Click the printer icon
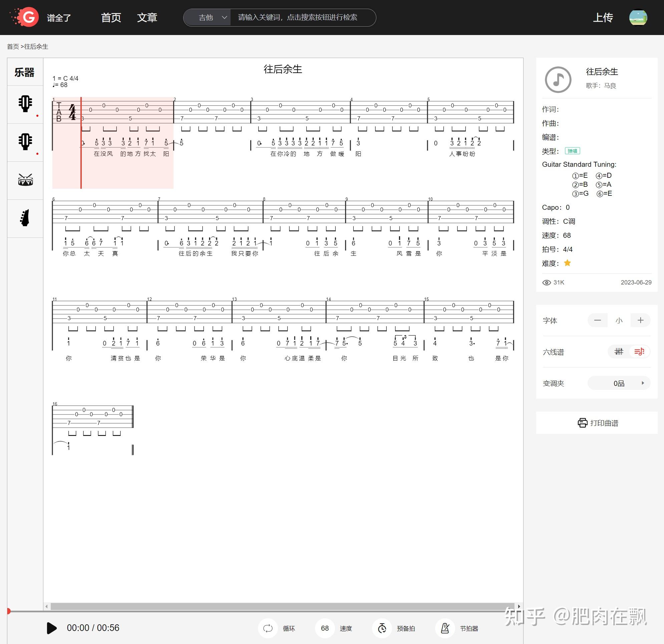Image resolution: width=664 pixels, height=644 pixels. (x=582, y=423)
